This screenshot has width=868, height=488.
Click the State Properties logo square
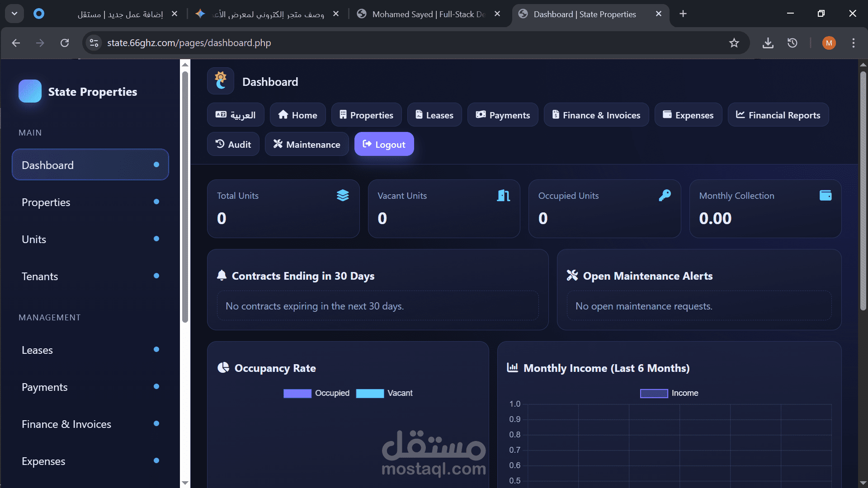coord(30,91)
